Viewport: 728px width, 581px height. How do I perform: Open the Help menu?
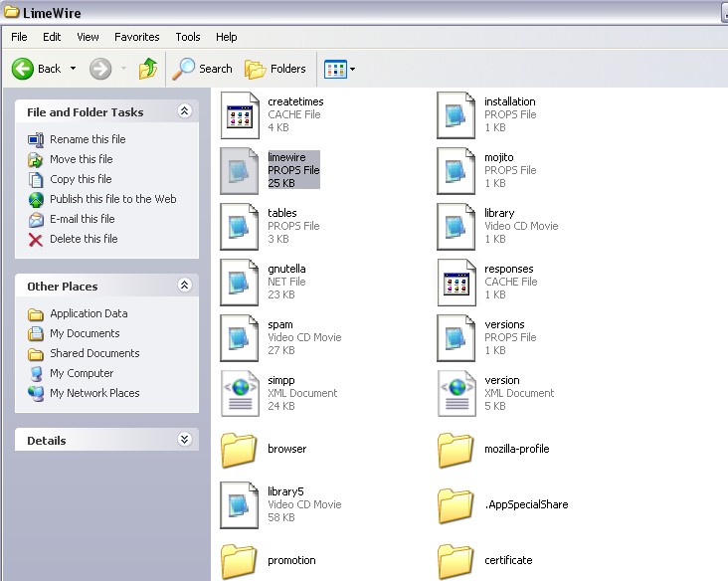226,37
